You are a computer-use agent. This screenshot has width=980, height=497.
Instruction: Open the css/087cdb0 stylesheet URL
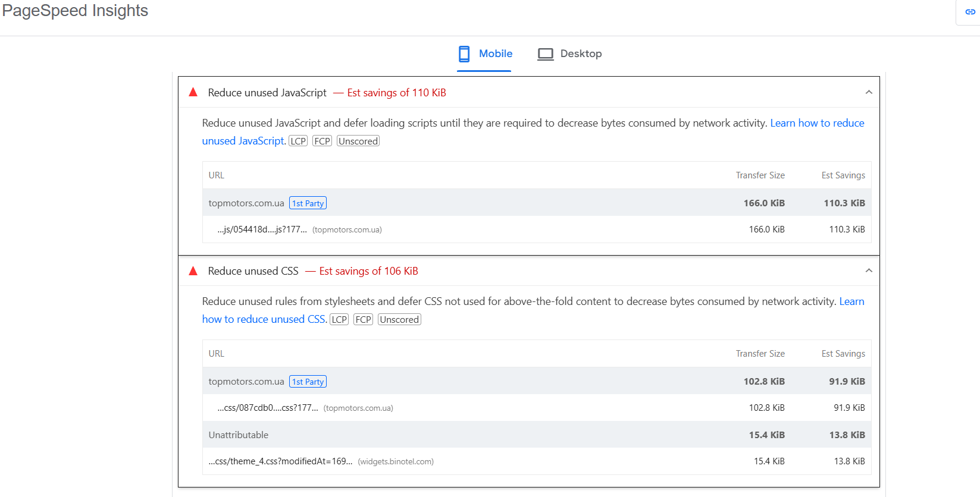[268, 408]
